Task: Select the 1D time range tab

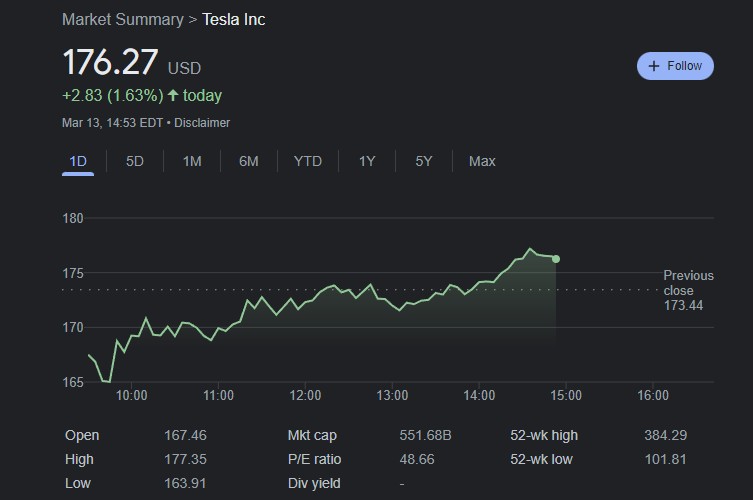Action: click(x=78, y=161)
